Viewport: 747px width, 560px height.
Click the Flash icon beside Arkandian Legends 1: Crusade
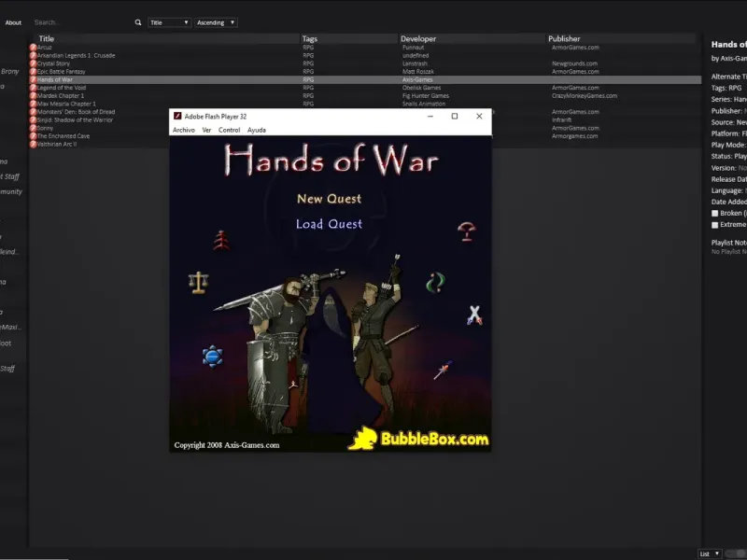(33, 55)
